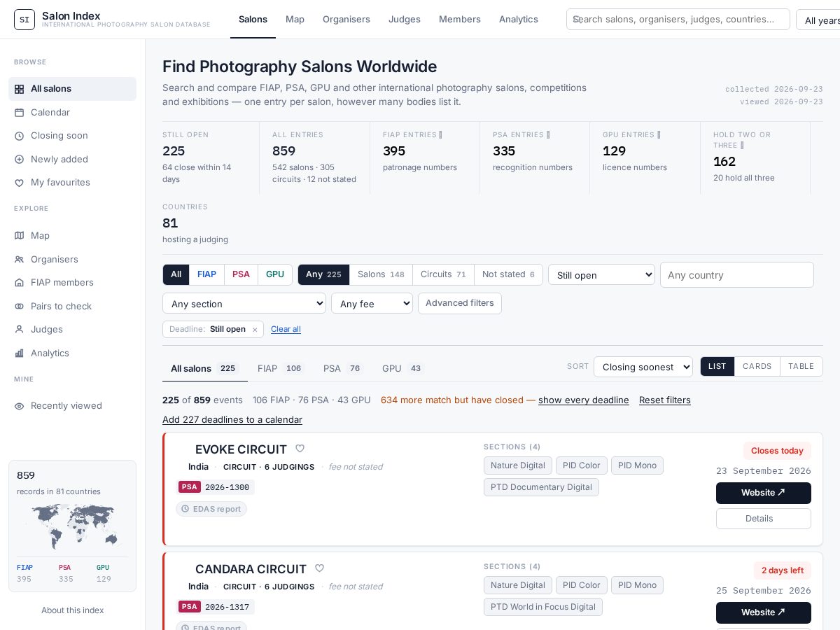The height and width of the screenshot is (630, 840).
Task: Filter by GPU body
Action: [x=275, y=274]
